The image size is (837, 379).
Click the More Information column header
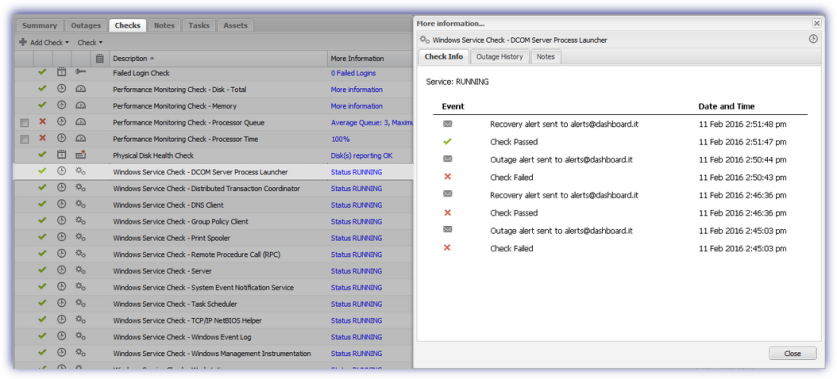(370, 59)
